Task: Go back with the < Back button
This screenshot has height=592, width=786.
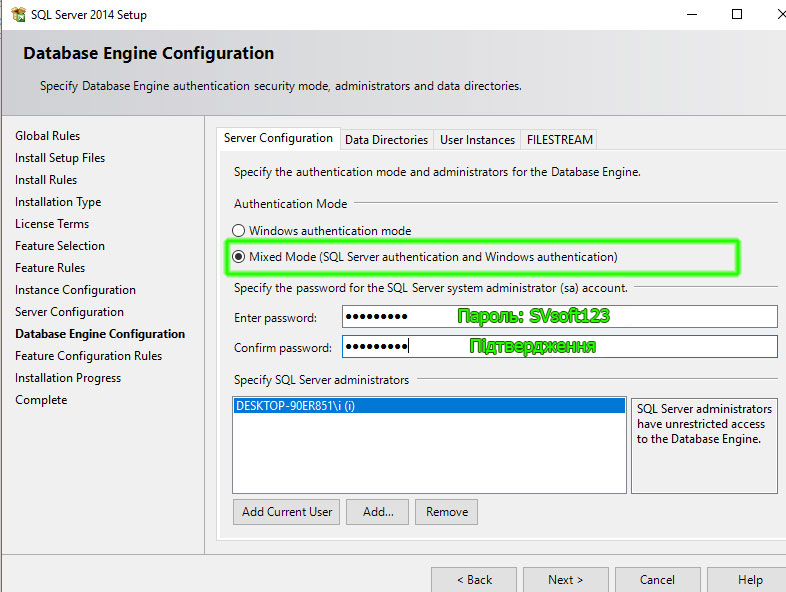Action: coord(474,580)
